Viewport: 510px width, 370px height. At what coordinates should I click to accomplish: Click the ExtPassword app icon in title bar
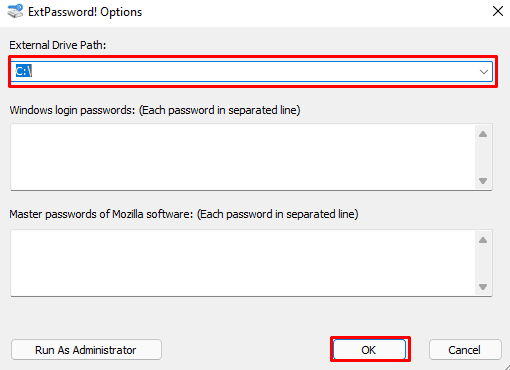[x=15, y=11]
